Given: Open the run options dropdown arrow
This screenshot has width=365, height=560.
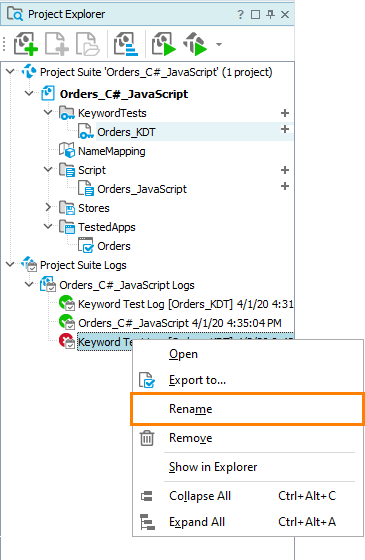Looking at the screenshot, I should tap(219, 44).
